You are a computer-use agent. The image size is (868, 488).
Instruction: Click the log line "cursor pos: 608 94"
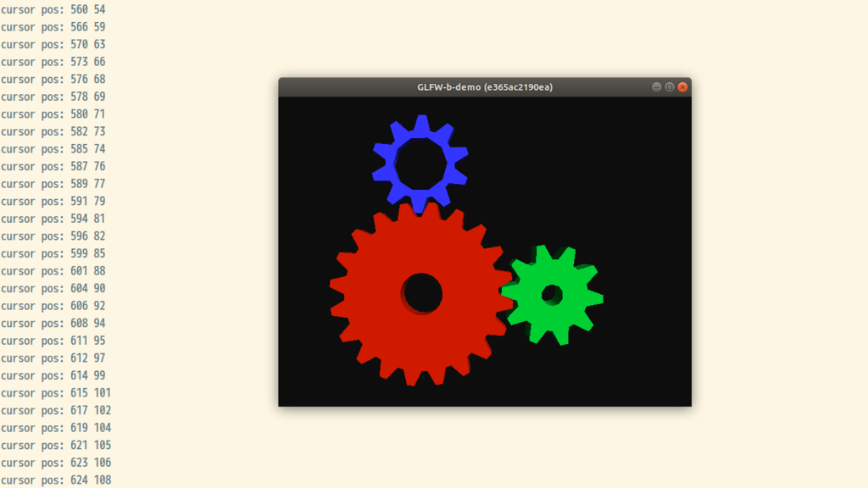point(53,323)
